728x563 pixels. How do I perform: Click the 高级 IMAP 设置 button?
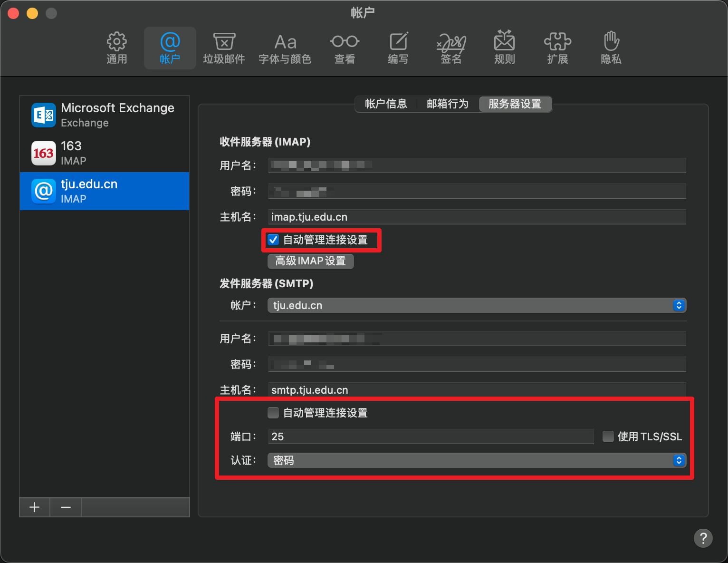(311, 261)
